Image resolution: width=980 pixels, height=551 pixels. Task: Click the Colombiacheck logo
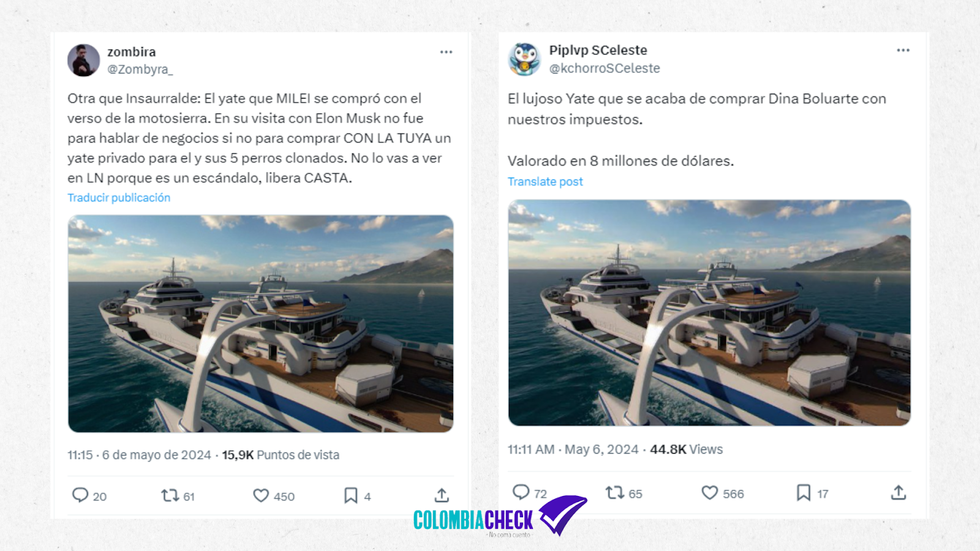(499, 517)
